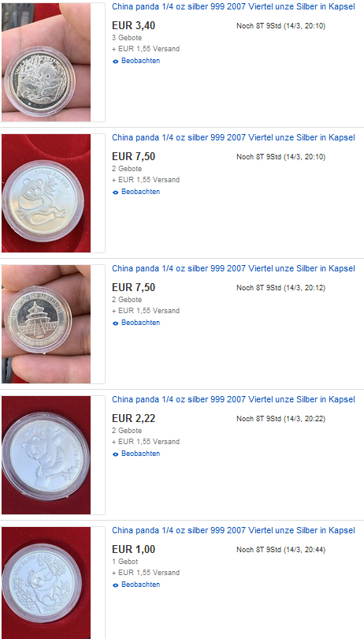The image size is (364, 639).
Task: Open the listing title ending 14/3, 20:12
Action: coord(233,268)
